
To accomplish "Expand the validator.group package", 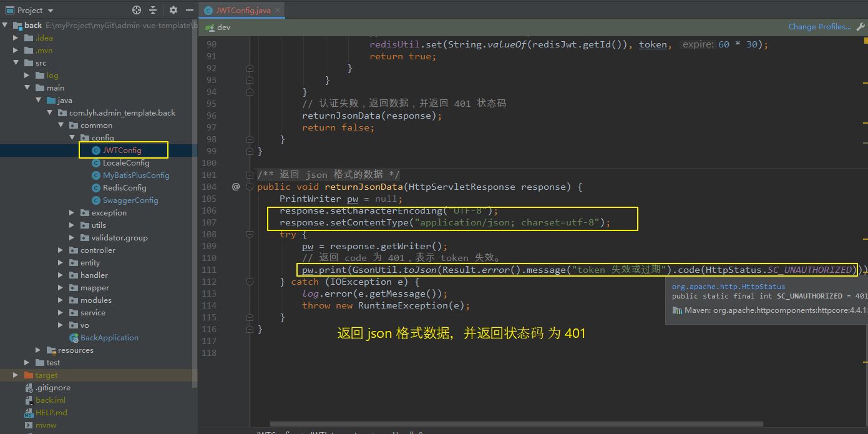I will tap(72, 238).
